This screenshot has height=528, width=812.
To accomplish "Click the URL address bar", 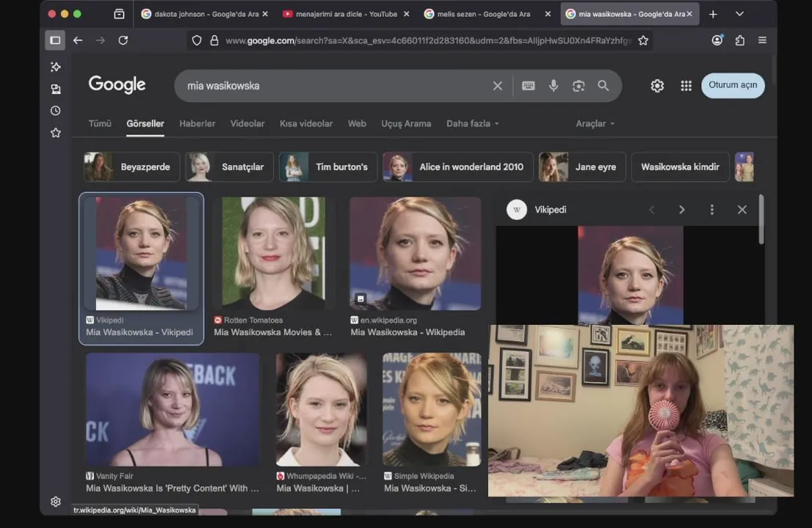I will (428, 40).
